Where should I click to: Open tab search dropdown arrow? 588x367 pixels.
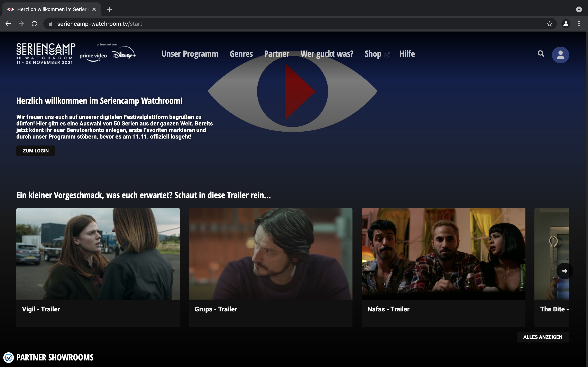click(x=579, y=9)
